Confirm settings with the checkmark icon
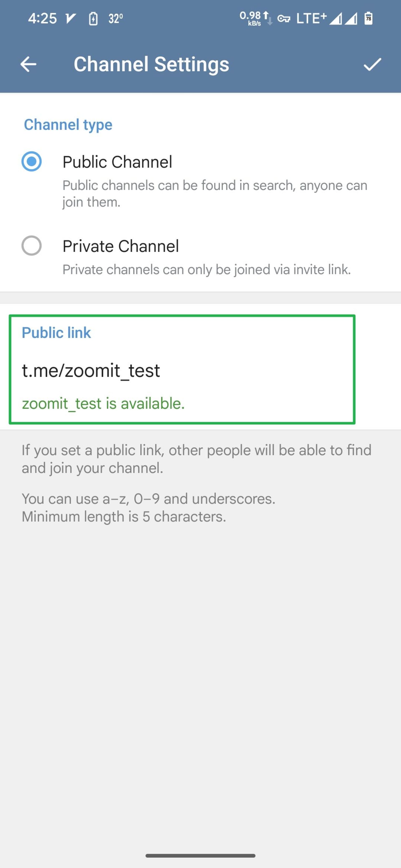Image resolution: width=401 pixels, height=868 pixels. [x=372, y=64]
